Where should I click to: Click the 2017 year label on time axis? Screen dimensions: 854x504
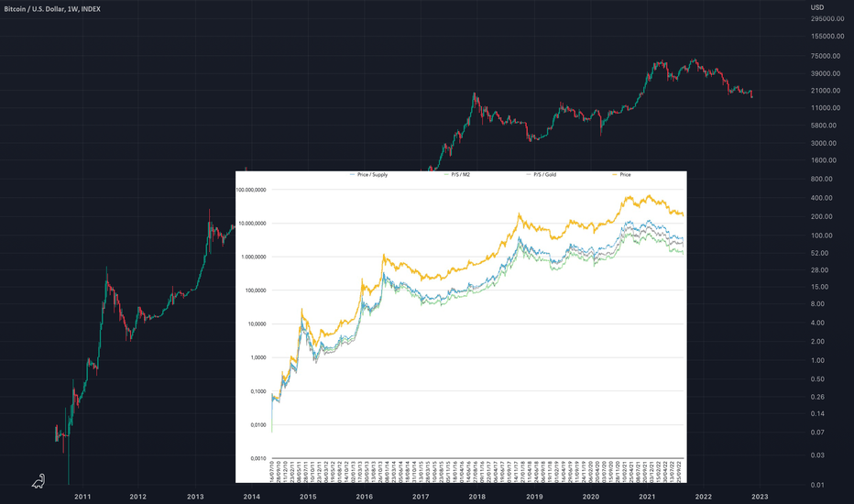421,497
